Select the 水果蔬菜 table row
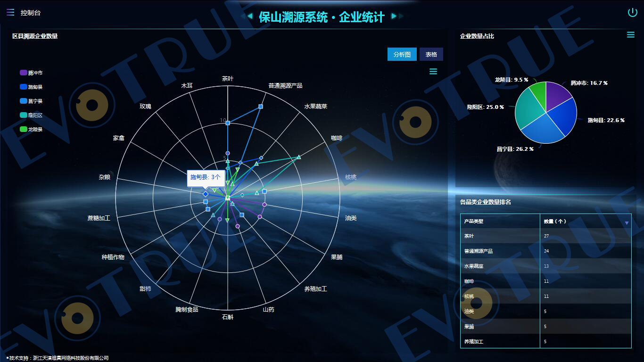The width and height of the screenshot is (644, 362). click(x=546, y=266)
